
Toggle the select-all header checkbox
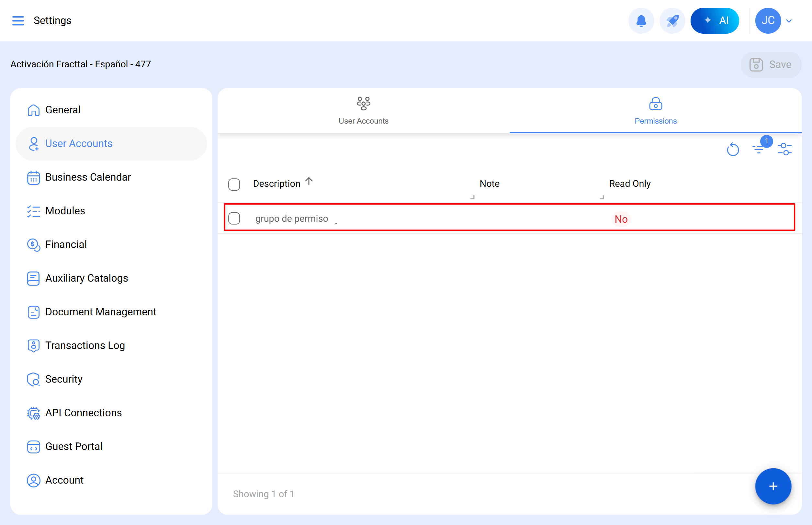[234, 184]
